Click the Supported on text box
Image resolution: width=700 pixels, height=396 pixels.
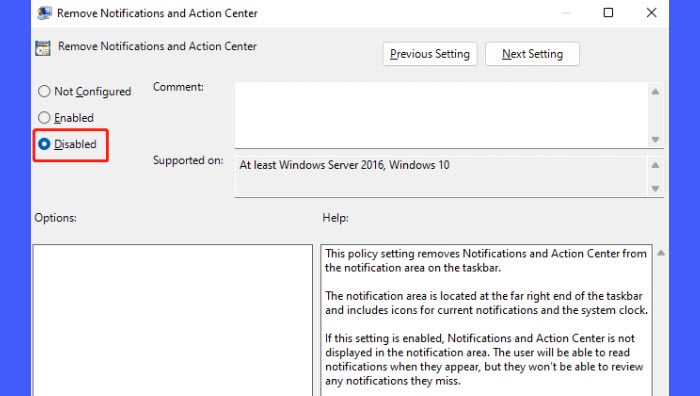pos(442,176)
